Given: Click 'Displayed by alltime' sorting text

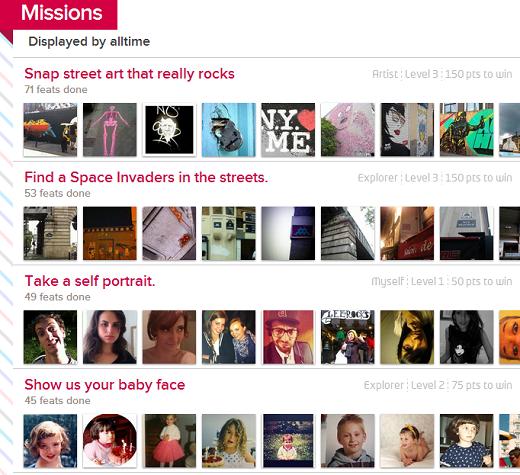Looking at the screenshot, I should (89, 42).
